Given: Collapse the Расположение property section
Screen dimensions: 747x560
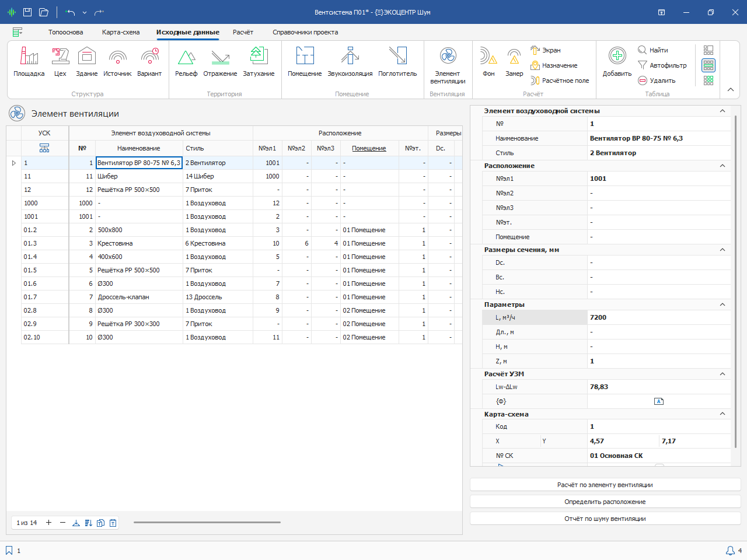Looking at the screenshot, I should tap(722, 166).
